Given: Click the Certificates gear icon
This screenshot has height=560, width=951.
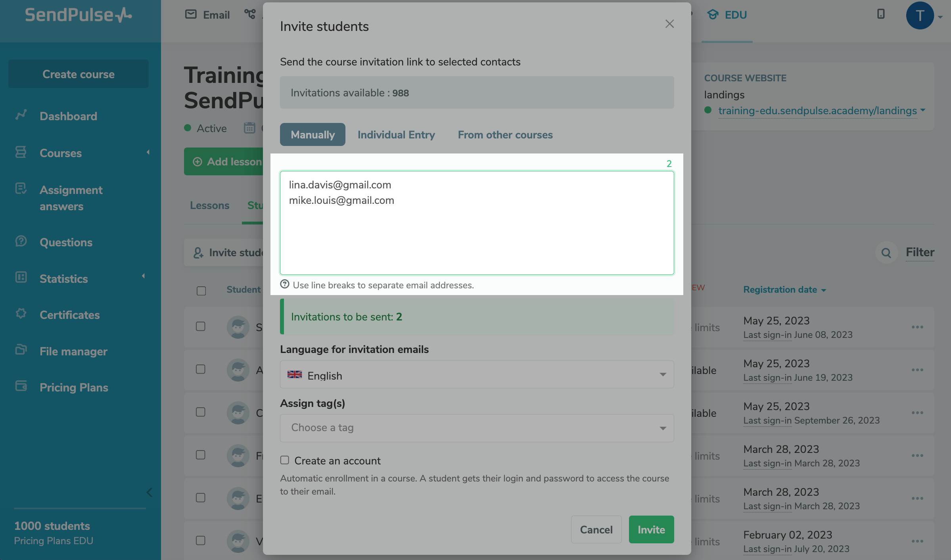Looking at the screenshot, I should click(x=21, y=314).
